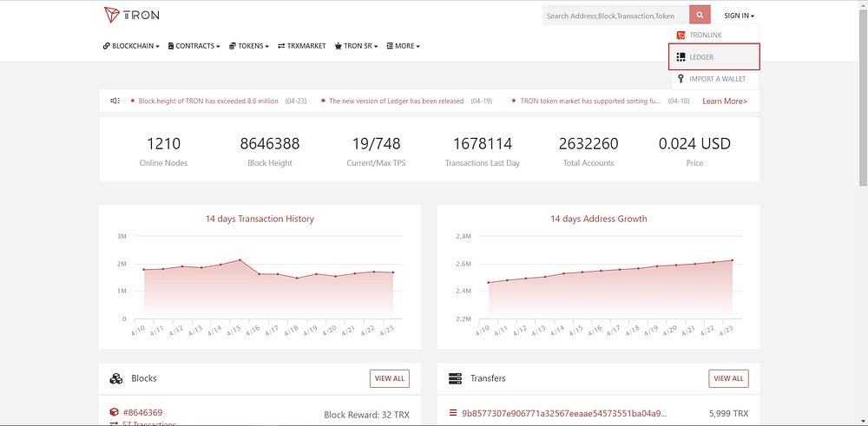The width and height of the screenshot is (868, 426).
Task: Click the 14 days Address Growth title
Action: pyautogui.click(x=598, y=219)
